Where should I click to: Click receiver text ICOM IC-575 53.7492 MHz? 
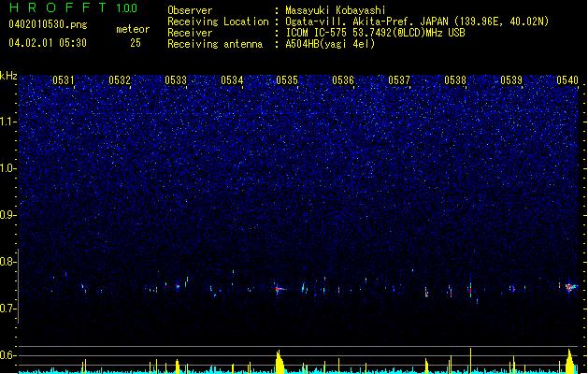(375, 33)
